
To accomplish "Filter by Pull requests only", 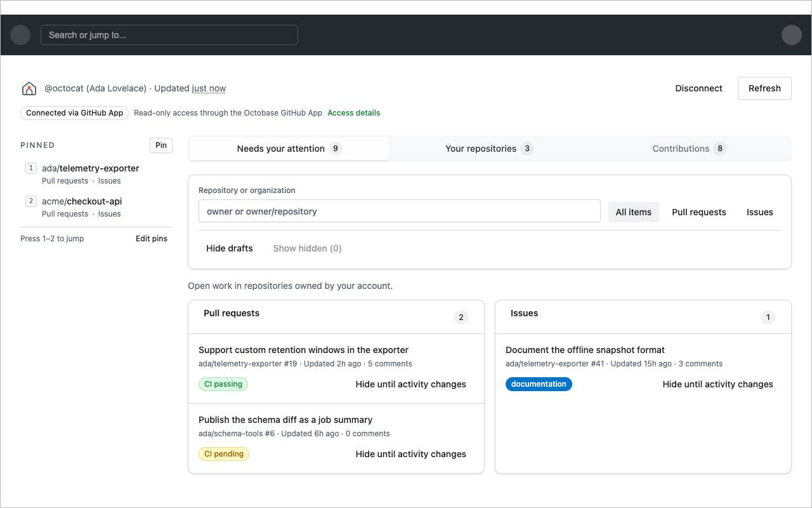I will [699, 212].
